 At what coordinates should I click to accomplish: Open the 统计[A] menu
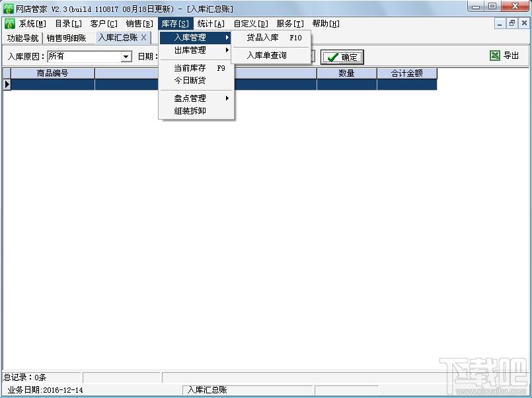pyautogui.click(x=211, y=24)
